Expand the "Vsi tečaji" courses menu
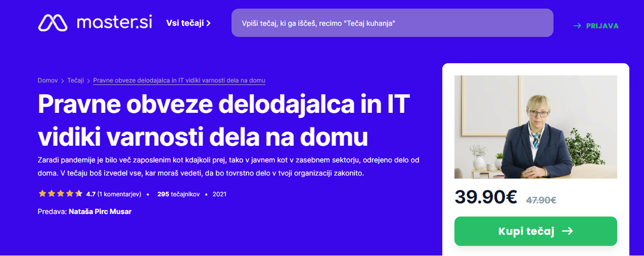Screen dimensions: 644x256 click(x=185, y=23)
